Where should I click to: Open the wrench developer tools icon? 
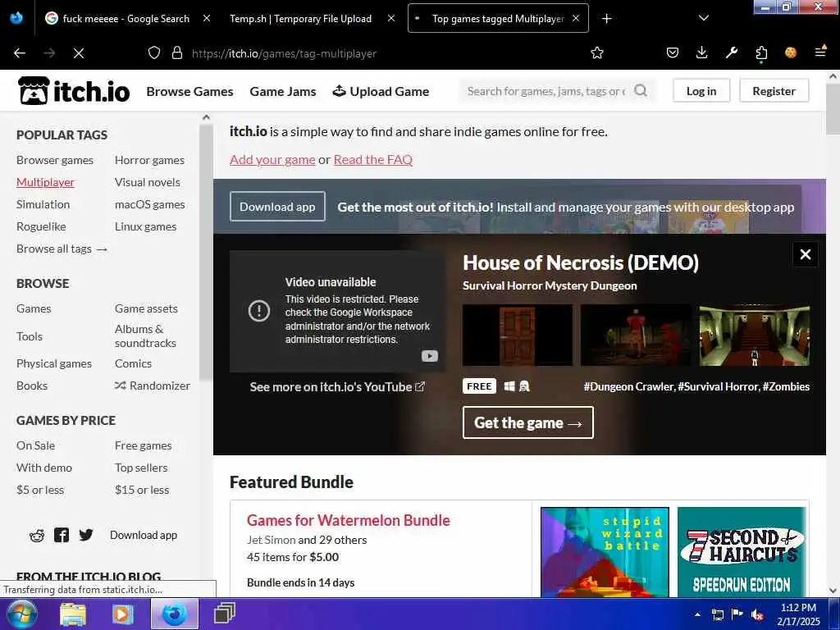point(731,52)
